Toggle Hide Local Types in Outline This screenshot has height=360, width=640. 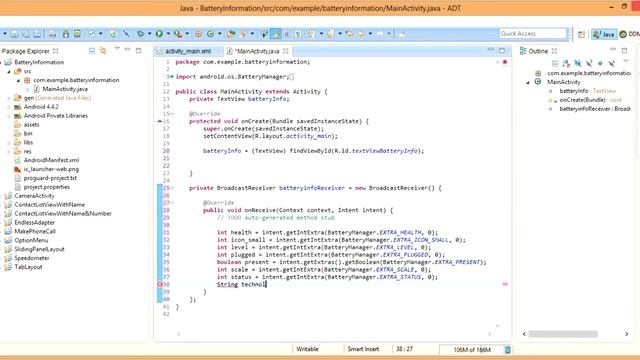click(x=611, y=63)
